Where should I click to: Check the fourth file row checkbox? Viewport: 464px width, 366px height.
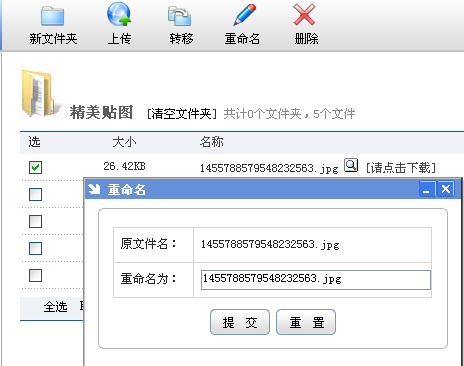coord(35,248)
